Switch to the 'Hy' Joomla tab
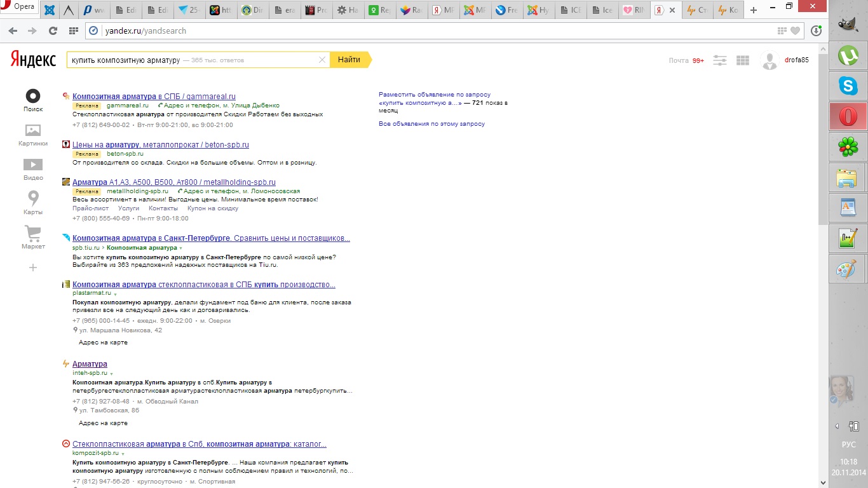 pyautogui.click(x=538, y=10)
